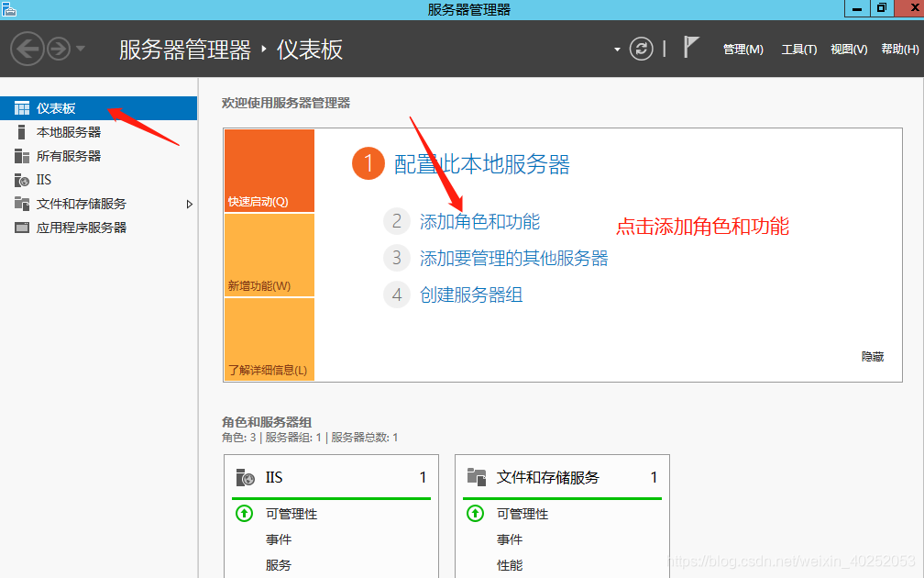Click the 本地服务器 sidebar icon

click(x=22, y=132)
